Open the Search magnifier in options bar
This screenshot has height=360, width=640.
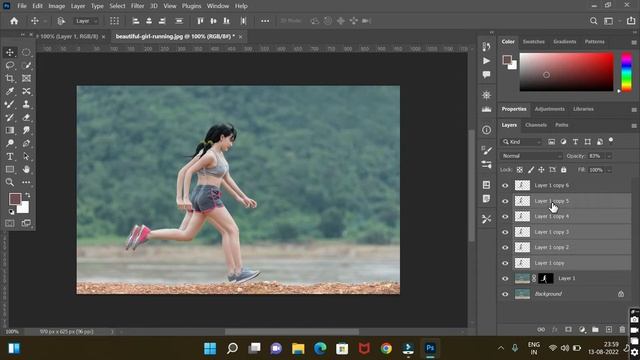(x=593, y=21)
